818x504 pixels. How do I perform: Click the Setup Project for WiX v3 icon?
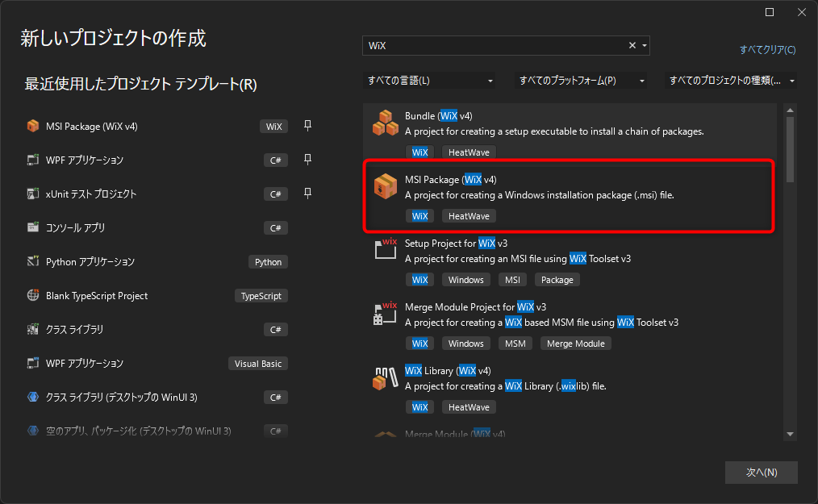point(386,249)
